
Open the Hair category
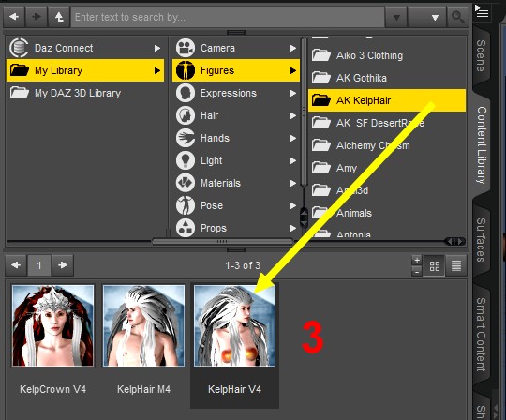(x=236, y=115)
